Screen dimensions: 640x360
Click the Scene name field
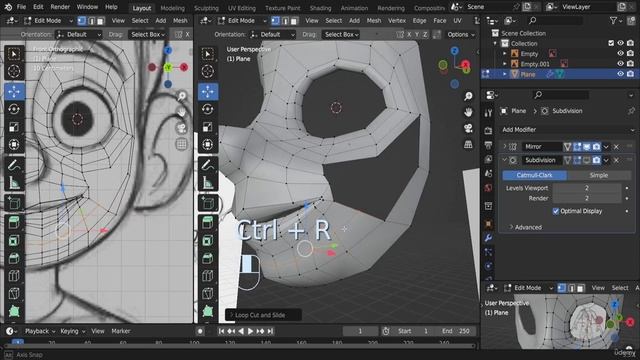489,7
